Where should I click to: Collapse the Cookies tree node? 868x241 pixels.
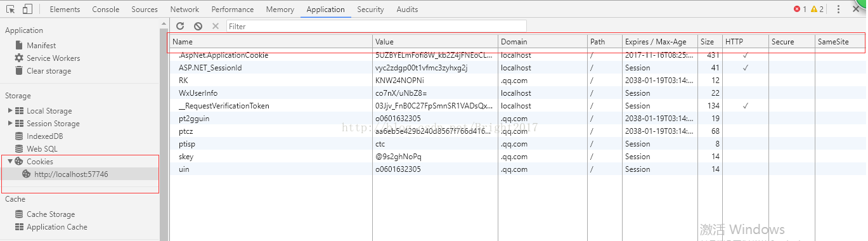coord(10,161)
